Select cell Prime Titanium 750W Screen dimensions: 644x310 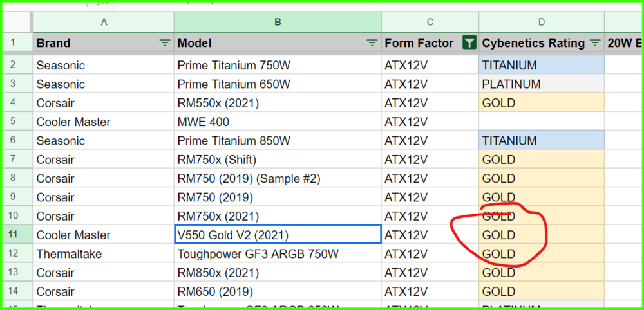(x=278, y=65)
